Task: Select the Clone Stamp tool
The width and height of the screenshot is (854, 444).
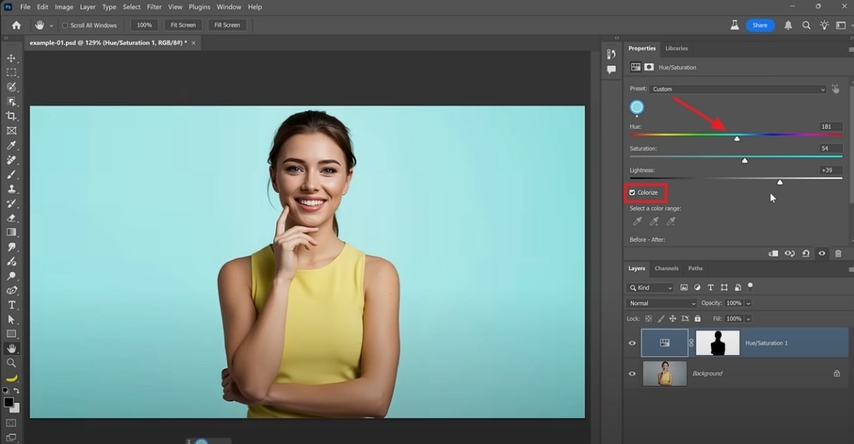Action: click(11, 189)
